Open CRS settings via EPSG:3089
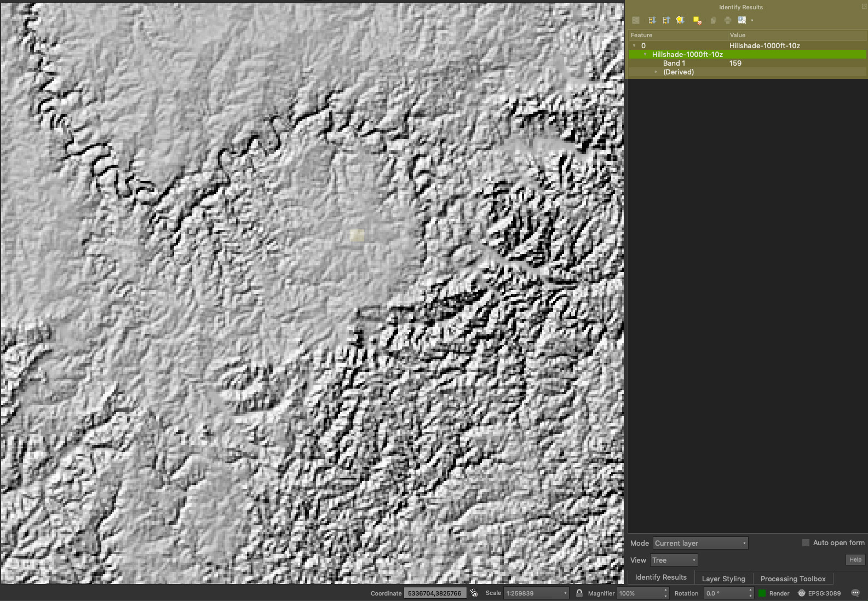The image size is (868, 601). pyautogui.click(x=819, y=593)
